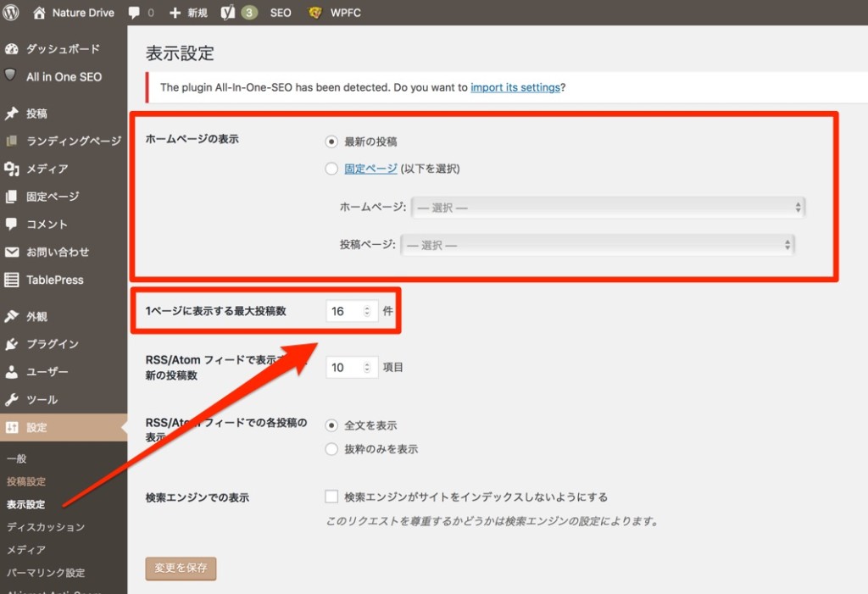The height and width of the screenshot is (594, 868).
Task: Click the All in One SEO shield icon
Action: pyautogui.click(x=10, y=75)
